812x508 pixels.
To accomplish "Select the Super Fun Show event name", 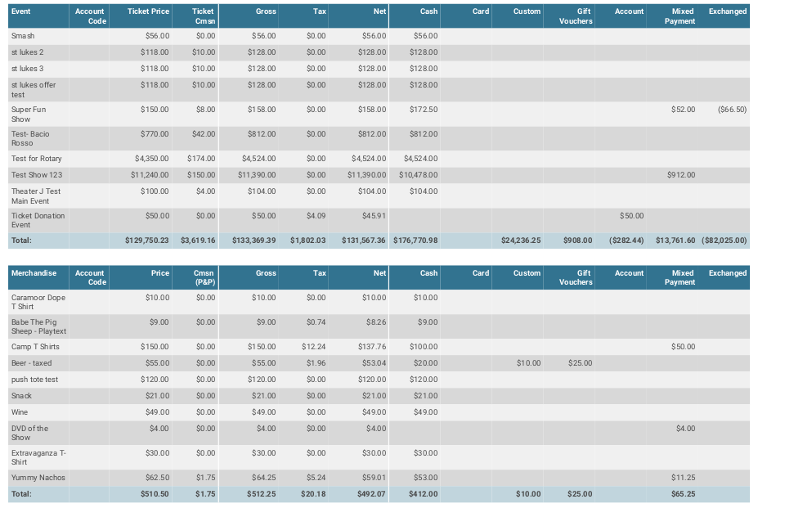I will click(28, 114).
